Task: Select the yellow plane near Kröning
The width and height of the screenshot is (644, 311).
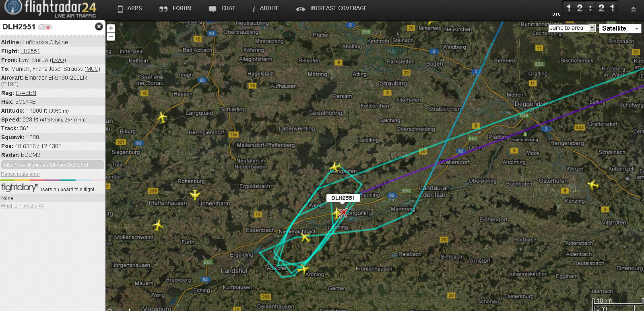Action: click(303, 269)
